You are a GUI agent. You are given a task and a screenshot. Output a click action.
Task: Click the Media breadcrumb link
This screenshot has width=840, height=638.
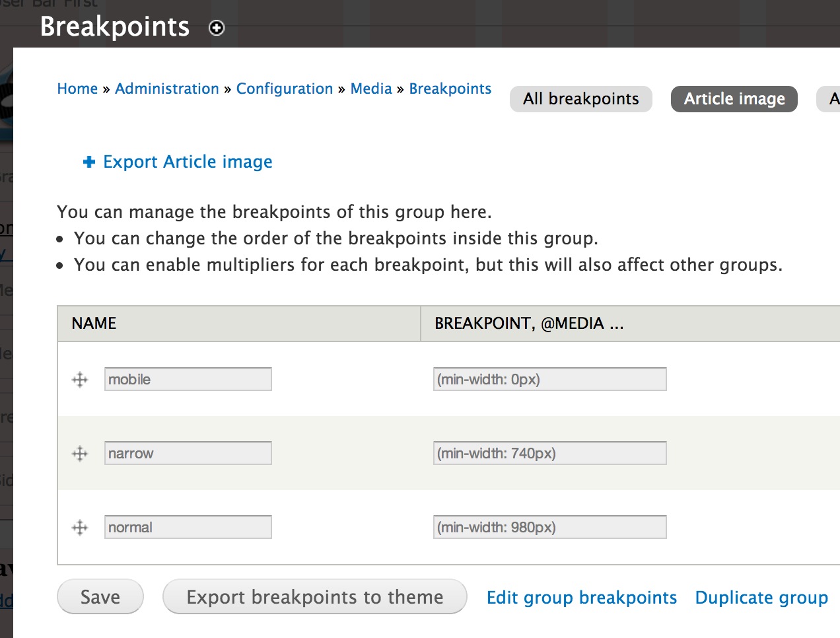click(x=370, y=88)
